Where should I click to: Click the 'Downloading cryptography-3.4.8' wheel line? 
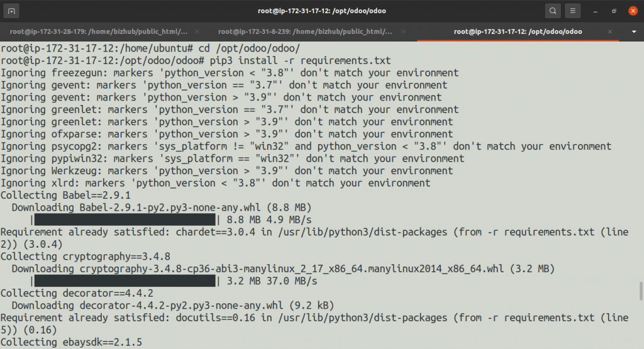tap(283, 269)
